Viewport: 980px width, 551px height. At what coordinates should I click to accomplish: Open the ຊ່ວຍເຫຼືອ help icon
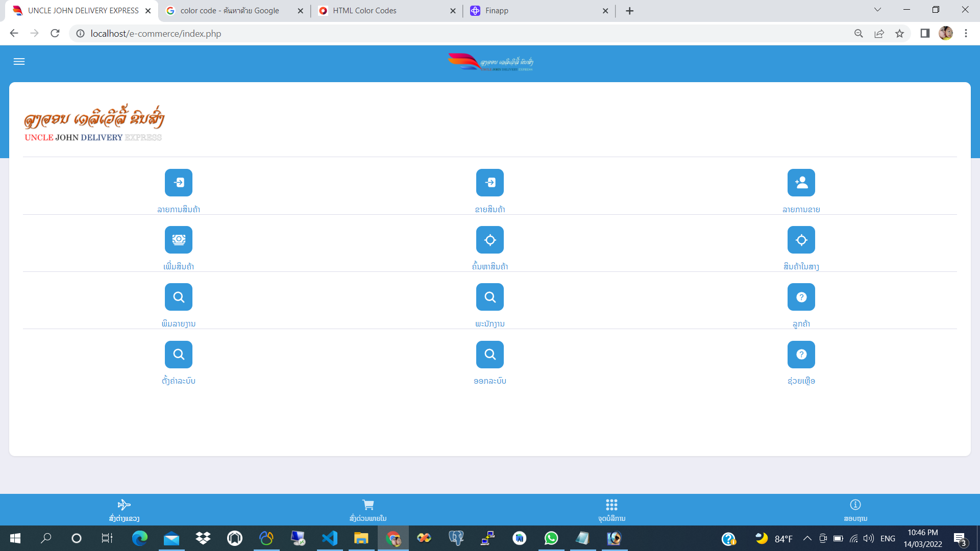[x=801, y=355]
